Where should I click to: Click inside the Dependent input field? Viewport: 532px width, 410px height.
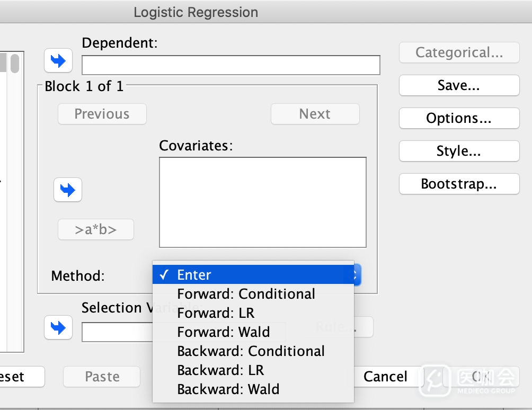point(230,65)
